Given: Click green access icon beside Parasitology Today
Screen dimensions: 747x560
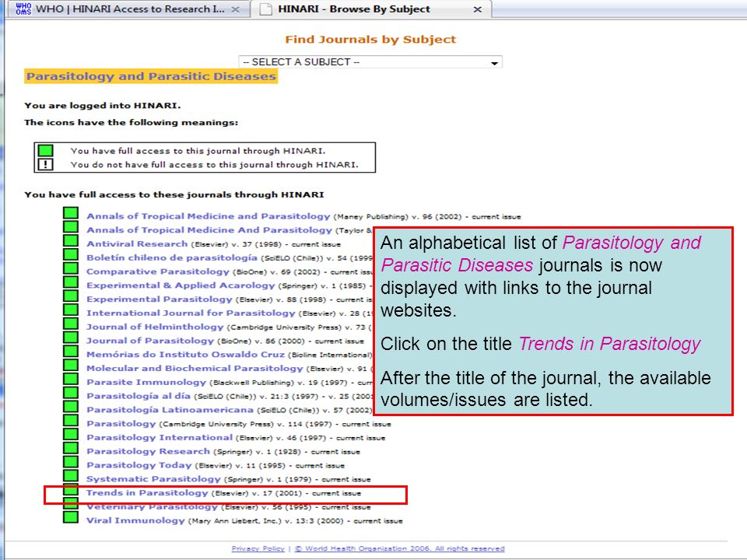Looking at the screenshot, I should click(71, 461).
